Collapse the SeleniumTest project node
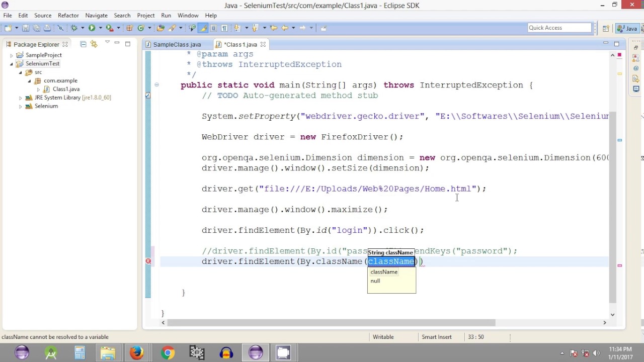644x362 pixels. pos(12,64)
